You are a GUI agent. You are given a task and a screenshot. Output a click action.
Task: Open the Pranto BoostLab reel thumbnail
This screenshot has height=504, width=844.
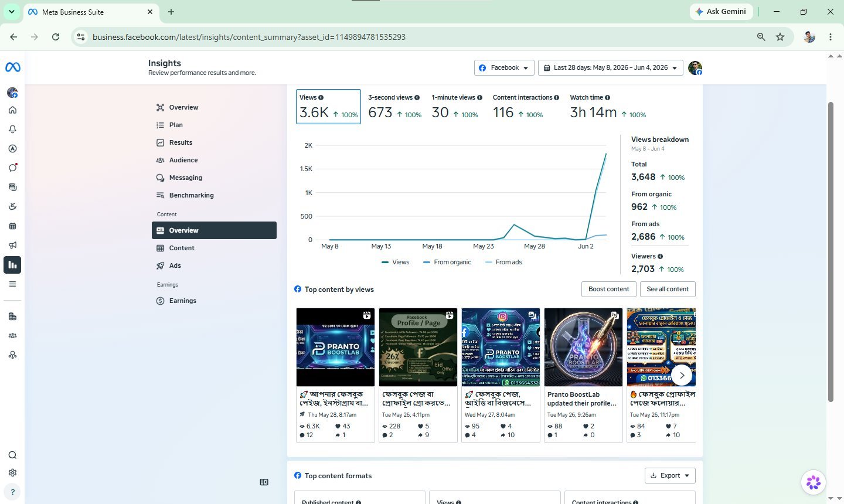pyautogui.click(x=335, y=347)
